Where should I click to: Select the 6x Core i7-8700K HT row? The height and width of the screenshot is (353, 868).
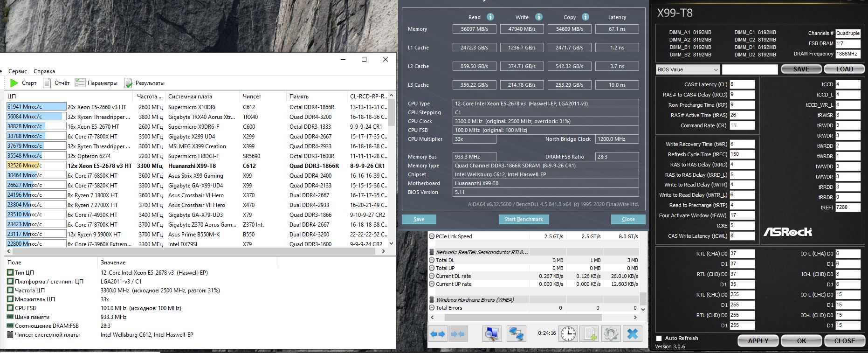(x=196, y=224)
